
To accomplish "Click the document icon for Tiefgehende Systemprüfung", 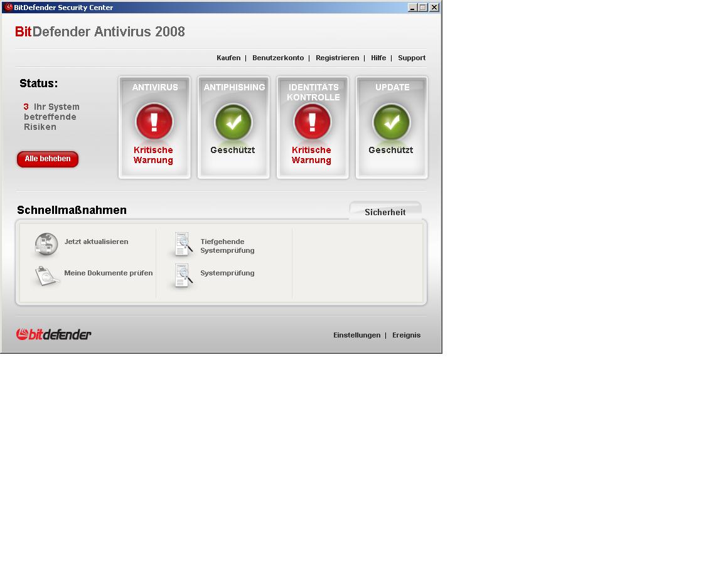I will 183,244.
